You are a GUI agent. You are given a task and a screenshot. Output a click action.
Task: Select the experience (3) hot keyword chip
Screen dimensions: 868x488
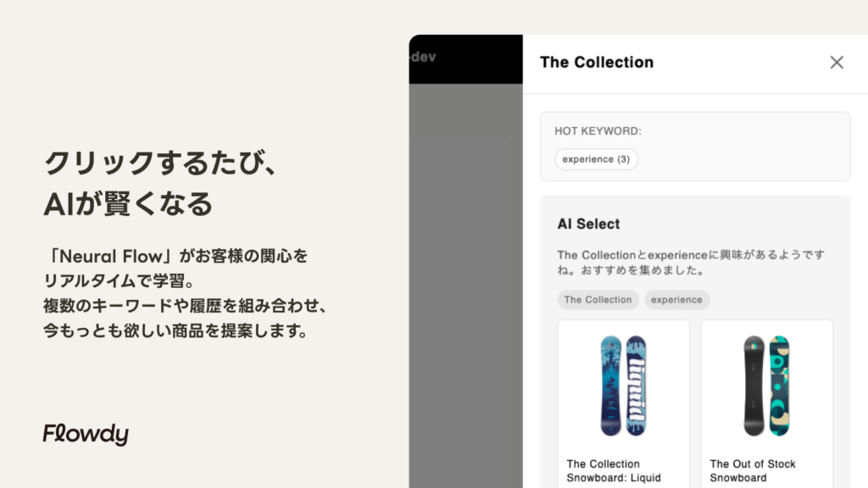coord(596,159)
